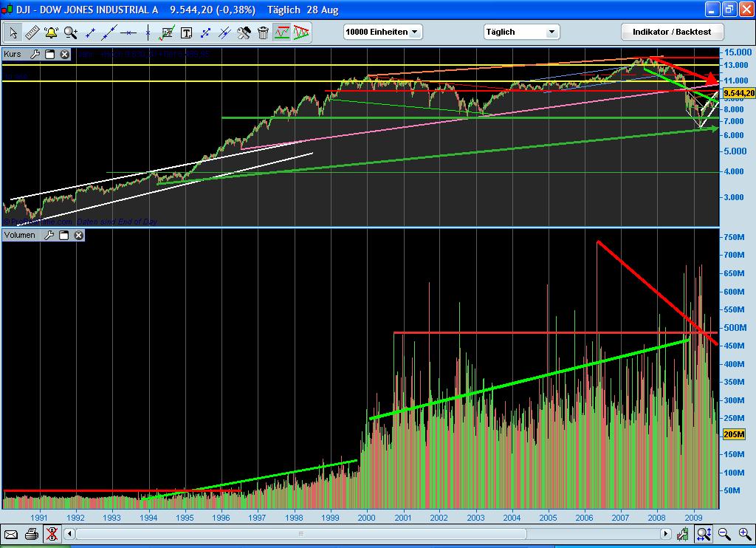Open settings with the wrench icon in Kurs panel
The image size is (756, 548).
[34, 54]
